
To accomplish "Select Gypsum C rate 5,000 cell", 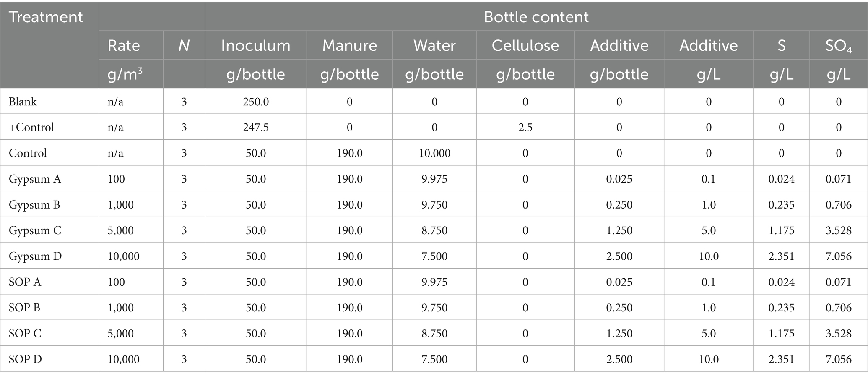I will point(121,230).
